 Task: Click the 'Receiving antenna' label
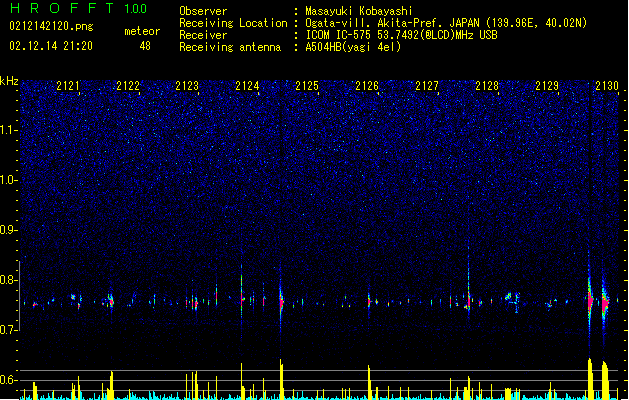pos(230,47)
